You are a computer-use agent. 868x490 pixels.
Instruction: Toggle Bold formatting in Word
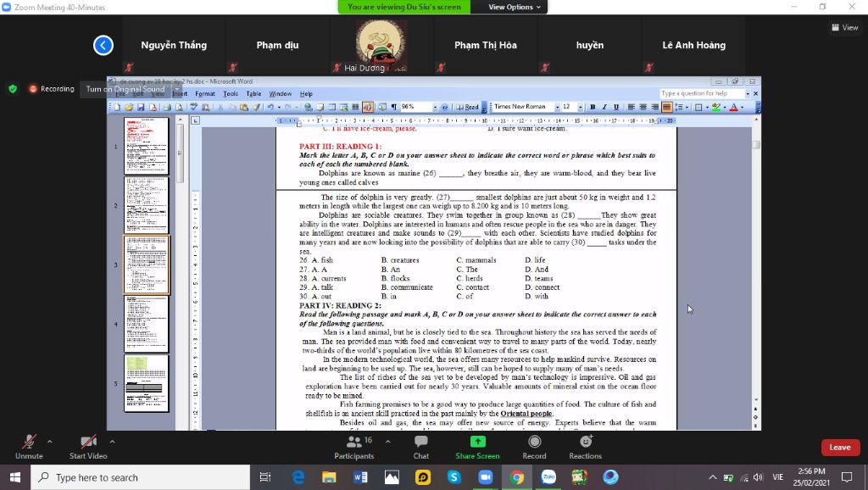coord(593,107)
